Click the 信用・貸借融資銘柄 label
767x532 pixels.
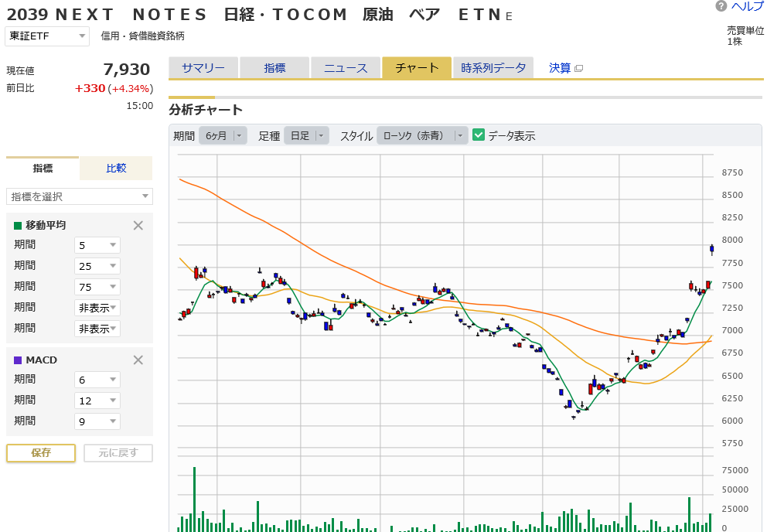(x=143, y=36)
